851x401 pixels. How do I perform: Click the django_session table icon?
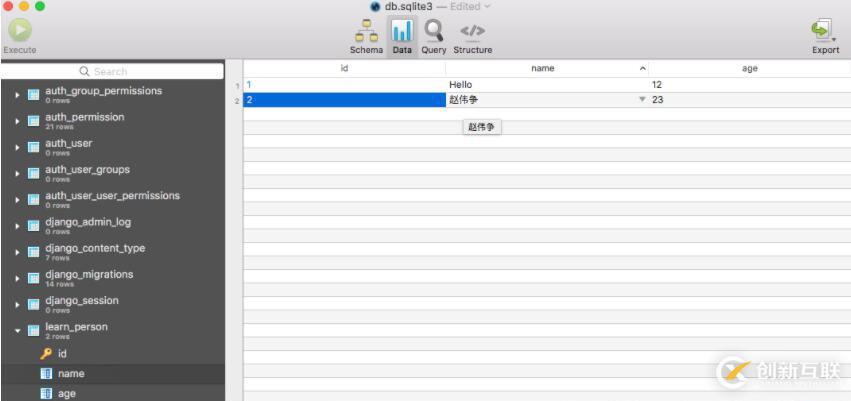[33, 304]
